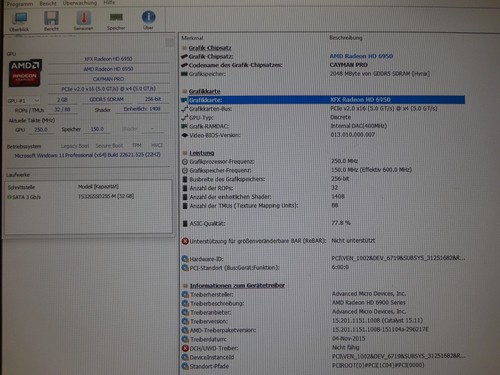Click the Treiberversion row icon
This screenshot has height=375, width=500.
pyautogui.click(x=186, y=321)
